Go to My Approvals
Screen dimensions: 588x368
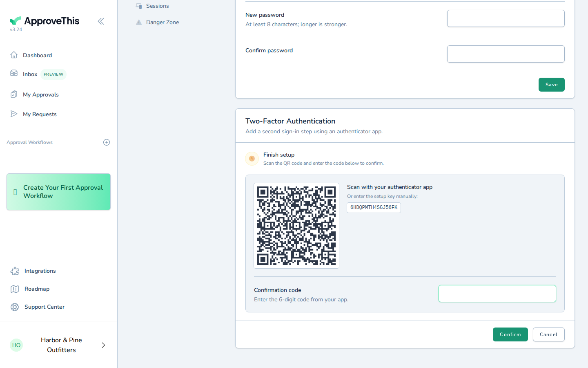pos(41,94)
